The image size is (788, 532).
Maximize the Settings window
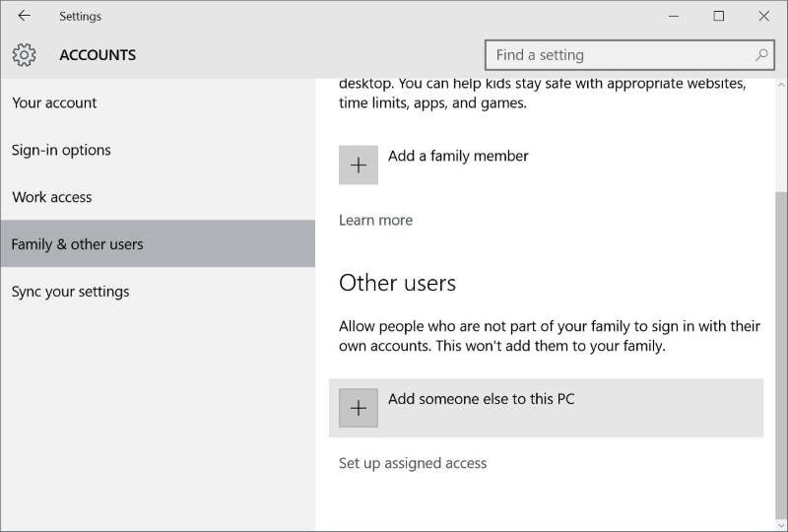click(719, 16)
